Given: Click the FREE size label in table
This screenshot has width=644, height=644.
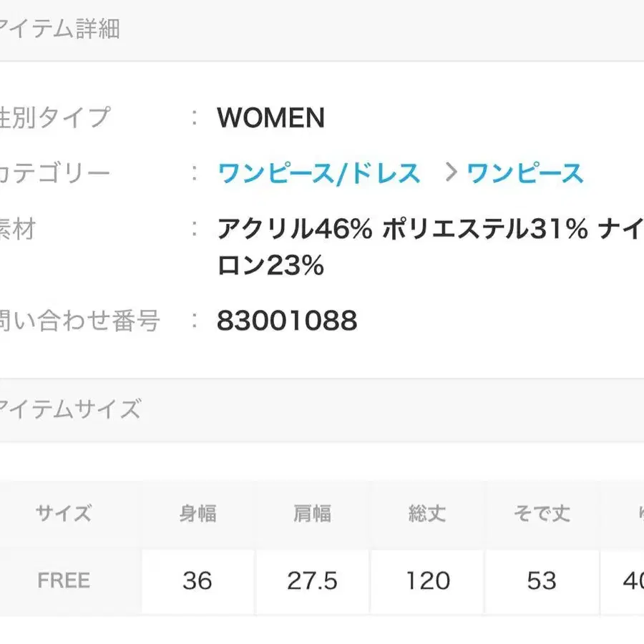Looking at the screenshot, I should click(63, 580).
